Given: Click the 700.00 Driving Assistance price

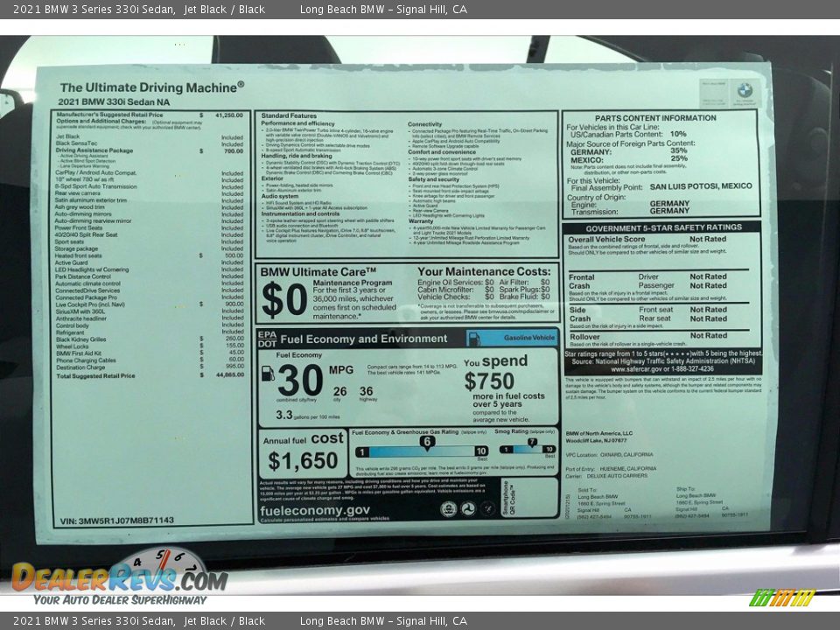Looking at the screenshot, I should tap(234, 151).
